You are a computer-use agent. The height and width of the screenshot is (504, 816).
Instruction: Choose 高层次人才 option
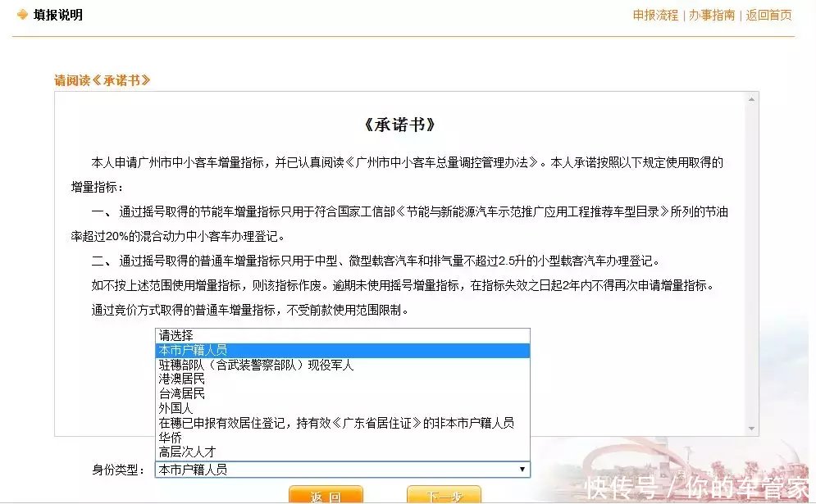click(343, 452)
